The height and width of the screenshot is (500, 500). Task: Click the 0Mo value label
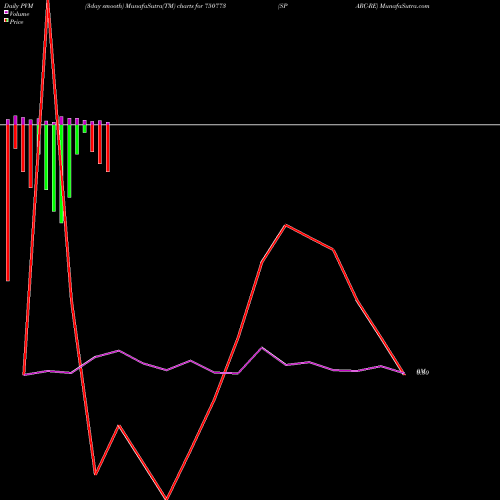click(x=423, y=372)
